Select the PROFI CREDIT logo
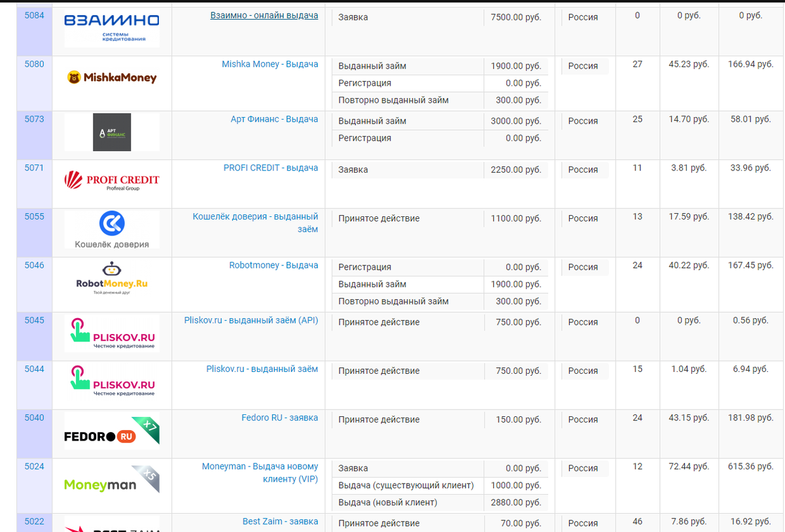The image size is (785, 532). 112,181
